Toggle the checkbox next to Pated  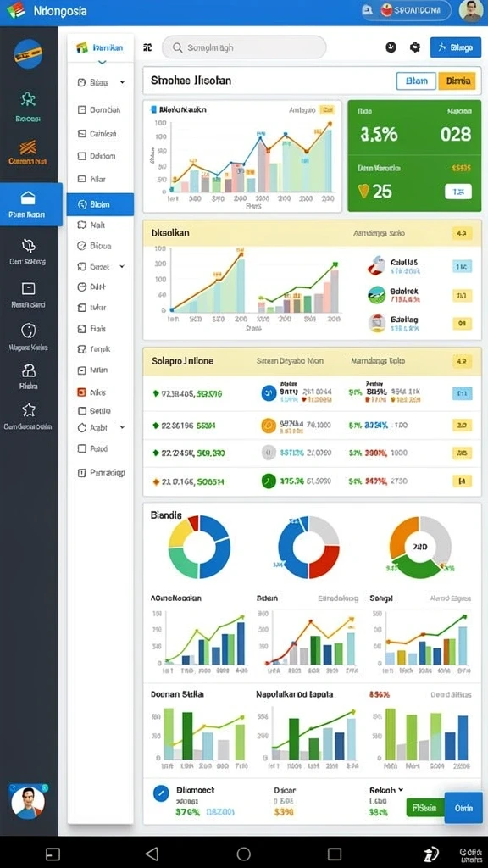82,449
